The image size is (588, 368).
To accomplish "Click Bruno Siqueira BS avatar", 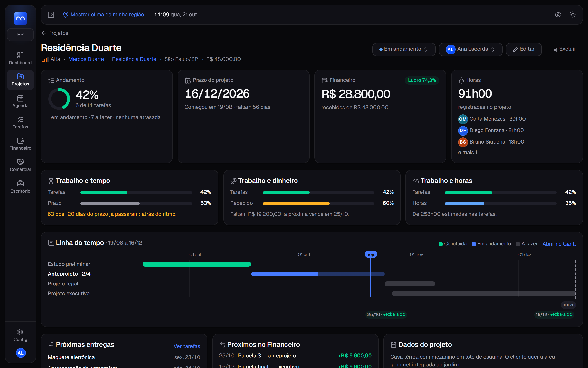I will (463, 142).
